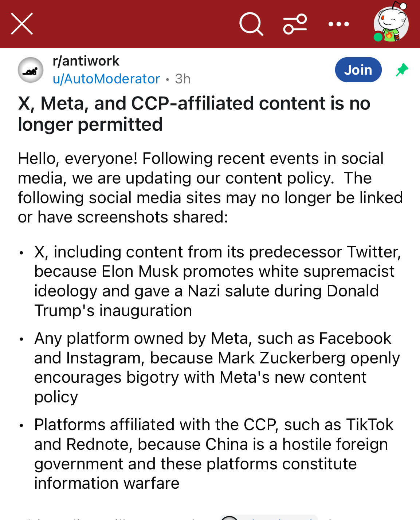Open search with the magnifying glass icon
Image resolution: width=420 pixels, height=520 pixels.
251,24
